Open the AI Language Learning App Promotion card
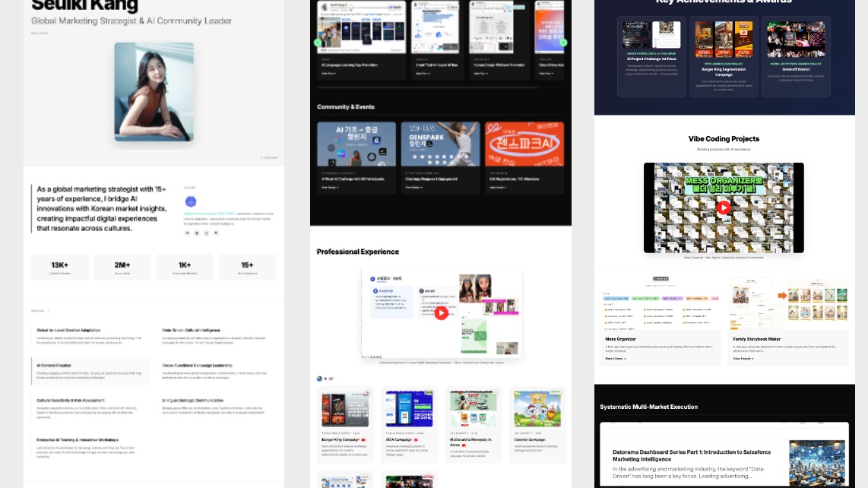Image resolution: width=868 pixels, height=488 pixels. click(x=362, y=40)
